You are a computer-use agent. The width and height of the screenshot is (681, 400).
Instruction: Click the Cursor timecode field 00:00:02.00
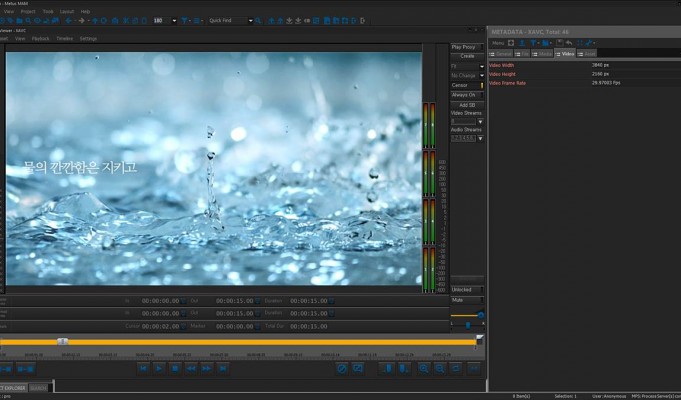pyautogui.click(x=160, y=327)
